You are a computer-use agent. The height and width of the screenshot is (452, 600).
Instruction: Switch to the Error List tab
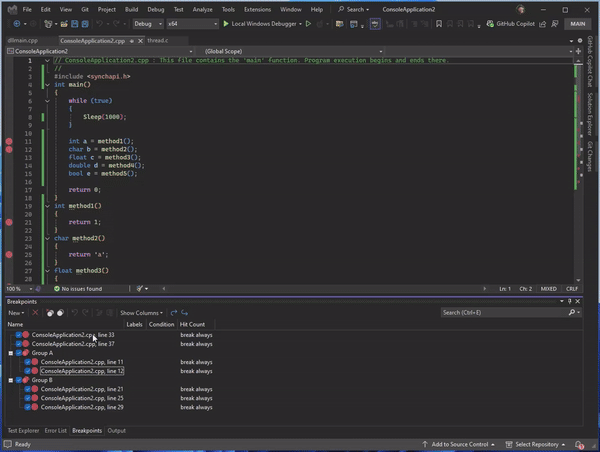[x=55, y=430]
